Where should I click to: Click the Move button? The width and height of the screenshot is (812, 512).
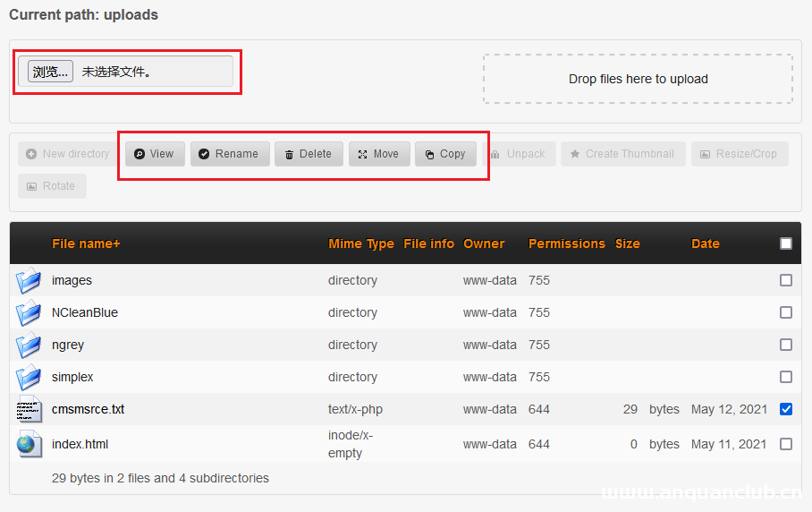tap(378, 154)
